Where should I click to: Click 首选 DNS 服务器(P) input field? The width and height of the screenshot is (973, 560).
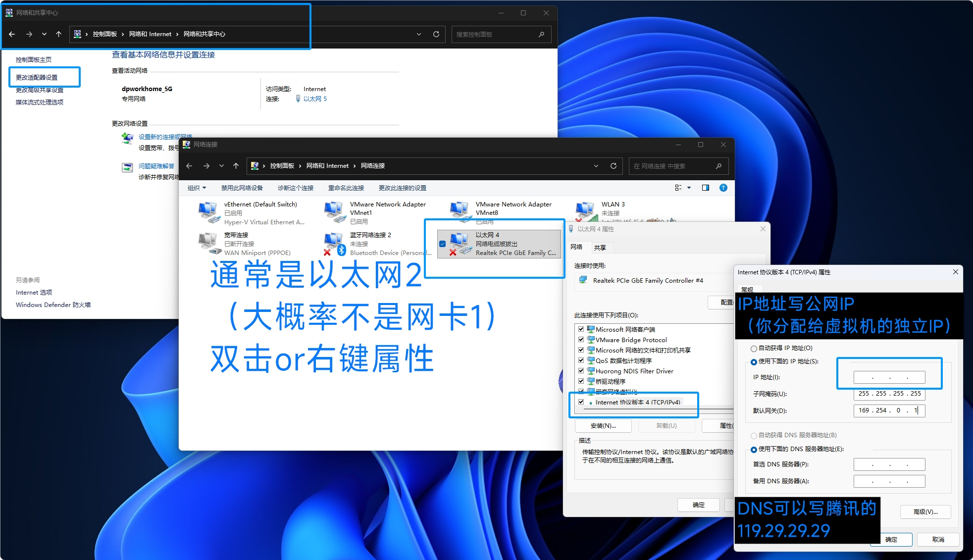[889, 464]
